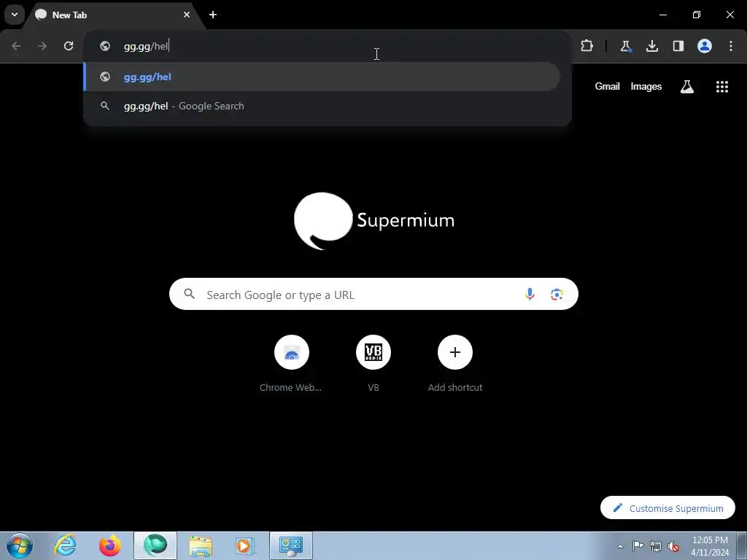Close the New Tab tab
747x560 pixels.
click(x=187, y=15)
